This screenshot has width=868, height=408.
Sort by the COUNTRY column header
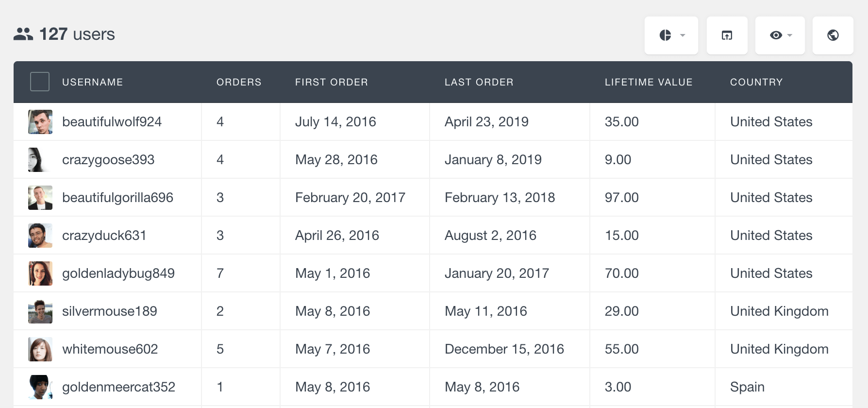(756, 82)
